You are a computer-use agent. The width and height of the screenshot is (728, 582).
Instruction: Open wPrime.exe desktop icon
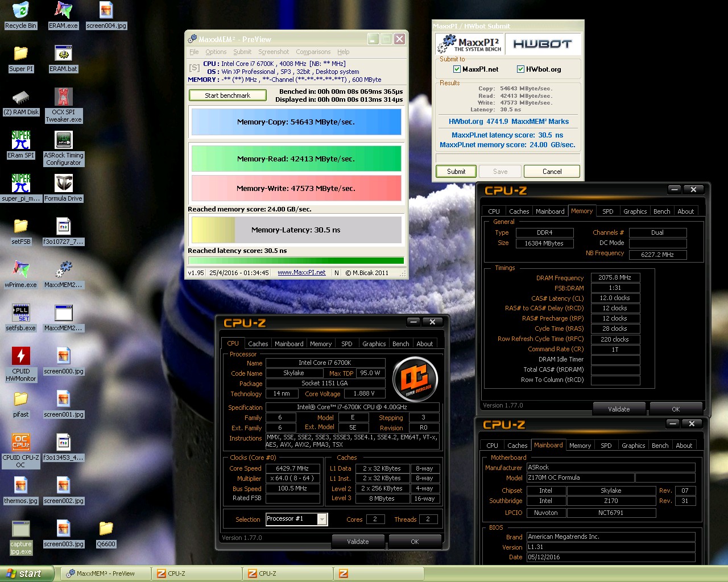(20, 275)
